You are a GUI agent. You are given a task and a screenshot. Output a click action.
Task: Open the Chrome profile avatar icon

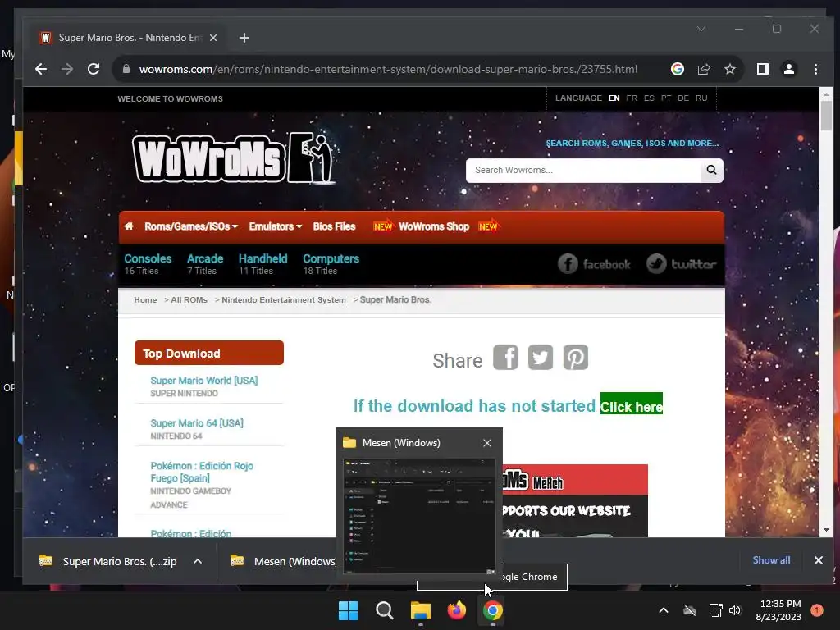click(789, 69)
